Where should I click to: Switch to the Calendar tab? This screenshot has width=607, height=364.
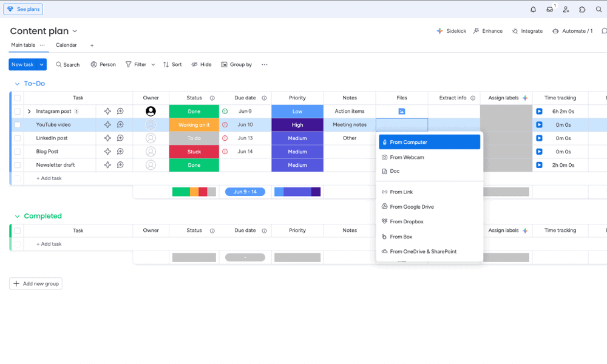pyautogui.click(x=66, y=45)
